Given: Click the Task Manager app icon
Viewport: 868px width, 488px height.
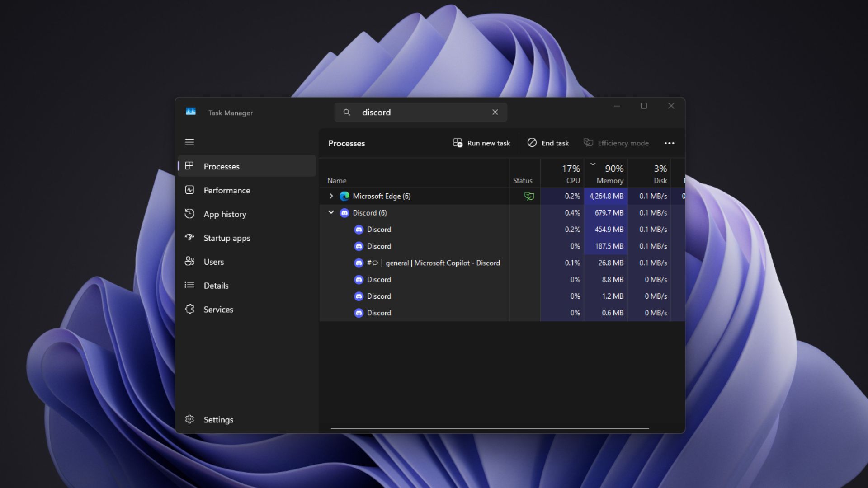Looking at the screenshot, I should pos(191,112).
